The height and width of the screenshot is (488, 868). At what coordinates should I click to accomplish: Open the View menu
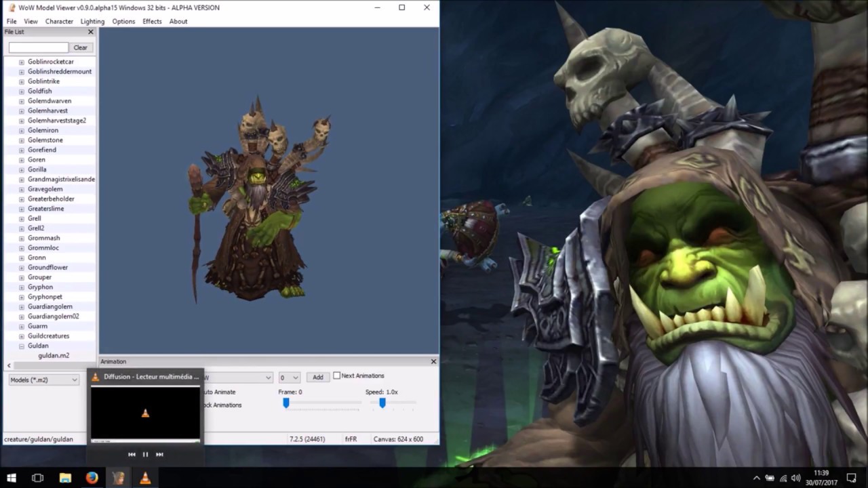[x=31, y=21]
